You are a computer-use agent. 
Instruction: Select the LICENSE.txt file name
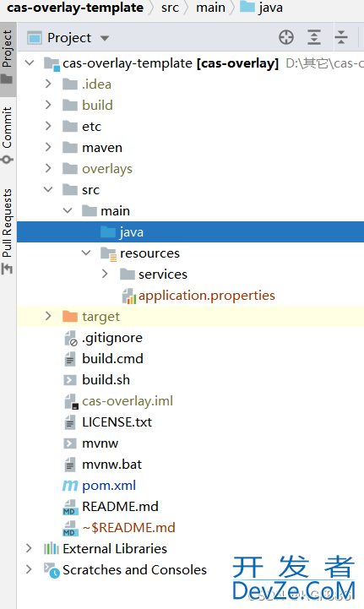click(x=117, y=421)
